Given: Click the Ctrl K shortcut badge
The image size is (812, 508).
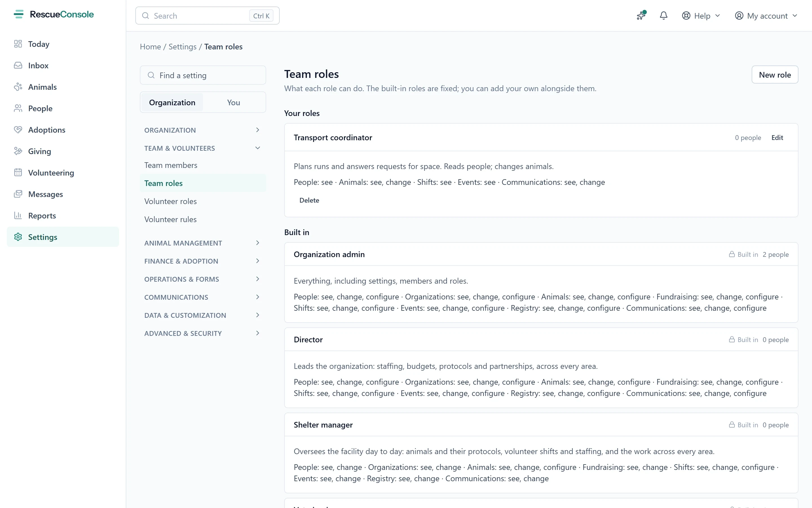Looking at the screenshot, I should tap(261, 16).
